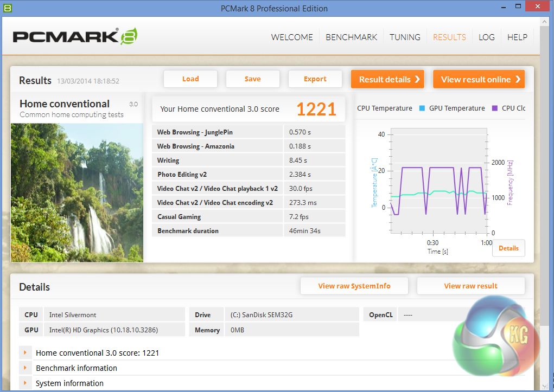Open the HELP tab
Viewport: 554px width, 392px height.
(x=517, y=37)
